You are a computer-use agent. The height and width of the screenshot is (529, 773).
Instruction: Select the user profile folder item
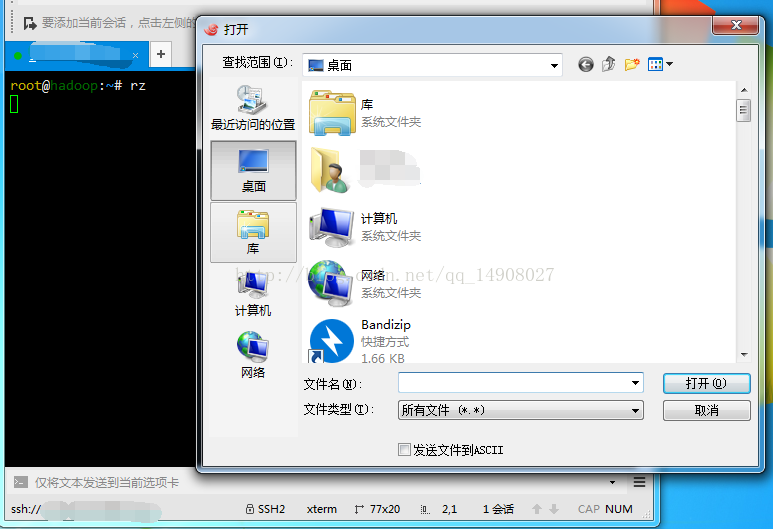[x=365, y=170]
